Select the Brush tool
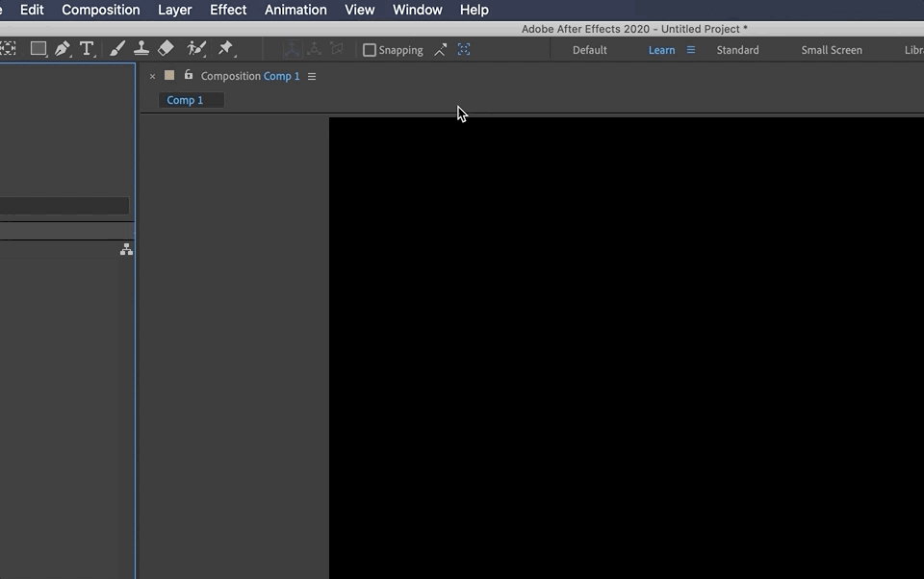This screenshot has height=579, width=924. click(x=117, y=48)
